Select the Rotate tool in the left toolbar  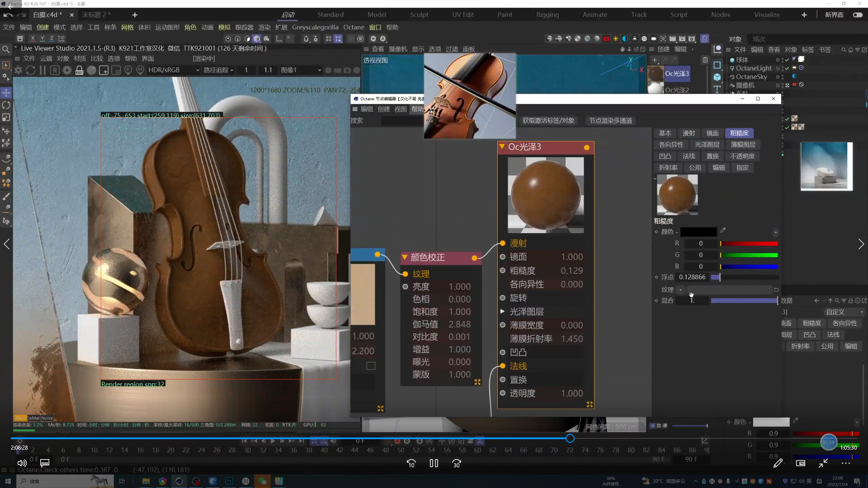pos(6,105)
